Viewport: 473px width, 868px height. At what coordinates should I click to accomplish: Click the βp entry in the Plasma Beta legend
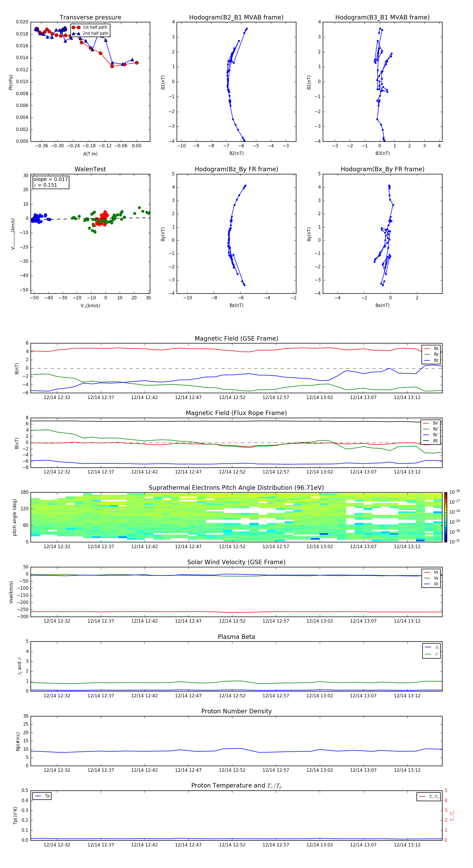(431, 647)
